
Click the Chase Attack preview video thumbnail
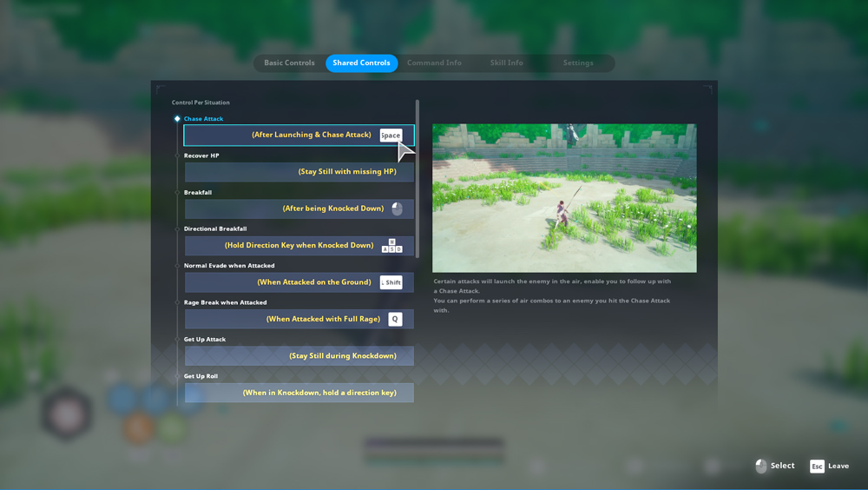point(564,198)
